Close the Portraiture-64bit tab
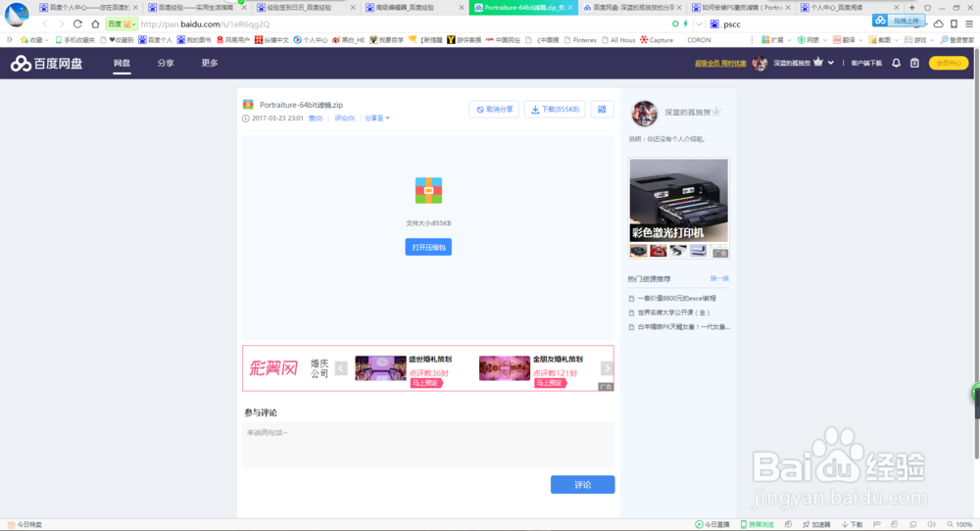This screenshot has width=980, height=531. [570, 8]
